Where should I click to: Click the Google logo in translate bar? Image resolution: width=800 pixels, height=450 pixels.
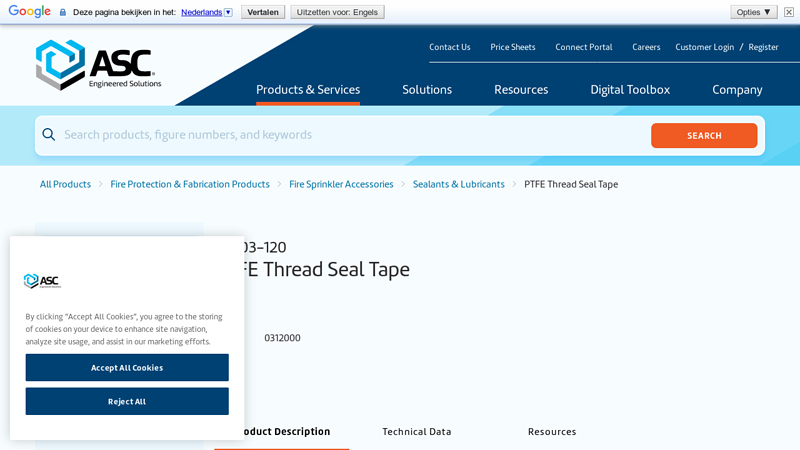pyautogui.click(x=30, y=11)
